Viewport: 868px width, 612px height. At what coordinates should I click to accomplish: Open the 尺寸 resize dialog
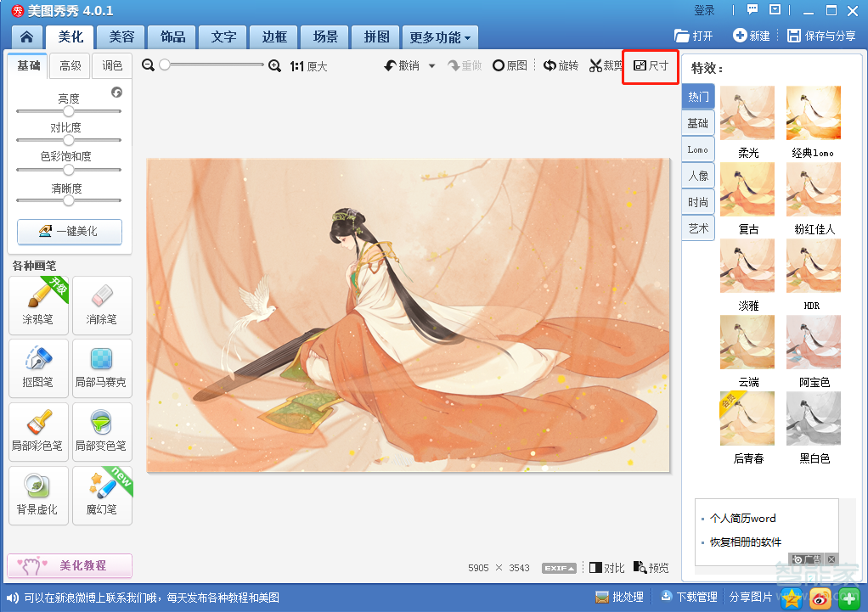(x=651, y=66)
